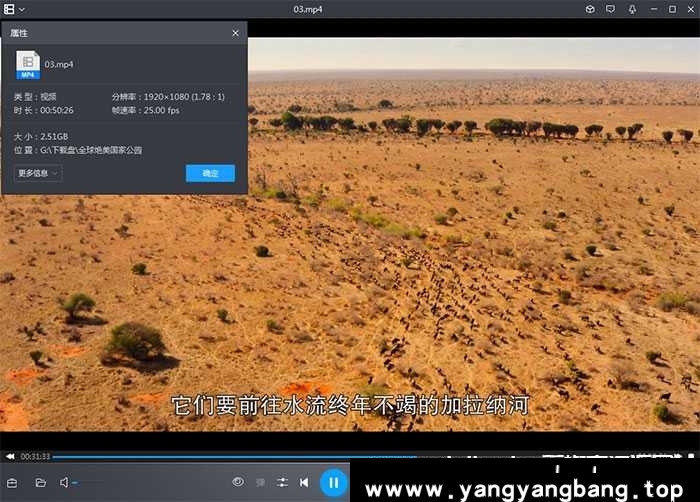Expand the dropdown arrow beside the logo
The height and width of the screenshot is (502, 700).
click(x=22, y=9)
